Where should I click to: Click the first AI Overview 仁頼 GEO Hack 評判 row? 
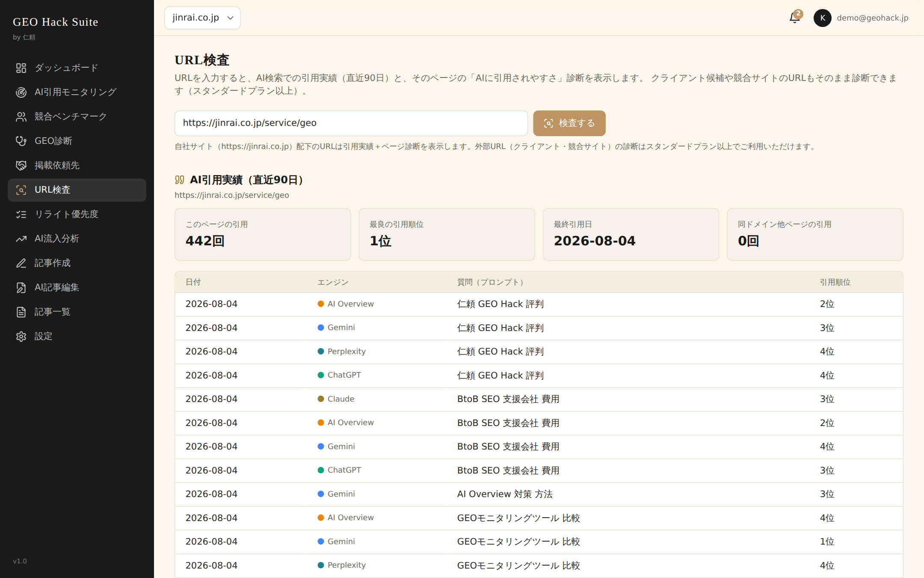point(539,304)
